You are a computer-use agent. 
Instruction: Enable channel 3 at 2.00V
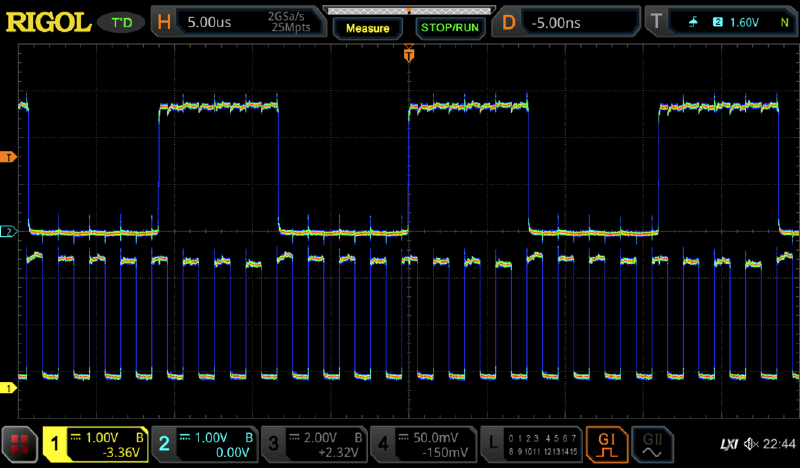coord(313,444)
